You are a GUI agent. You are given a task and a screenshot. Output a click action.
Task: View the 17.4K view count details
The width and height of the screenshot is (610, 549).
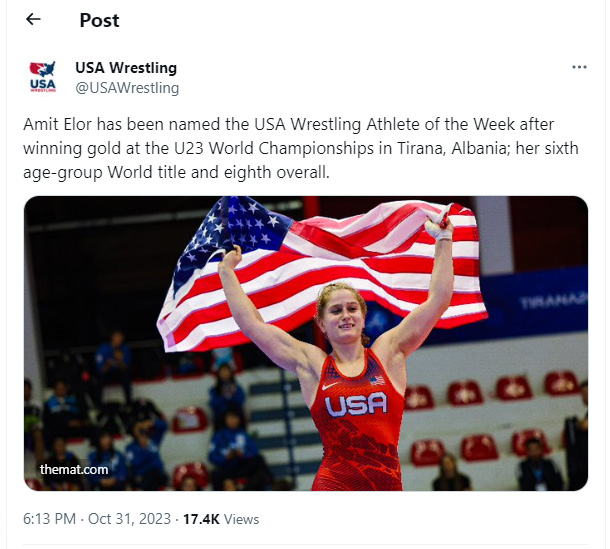pos(203,519)
